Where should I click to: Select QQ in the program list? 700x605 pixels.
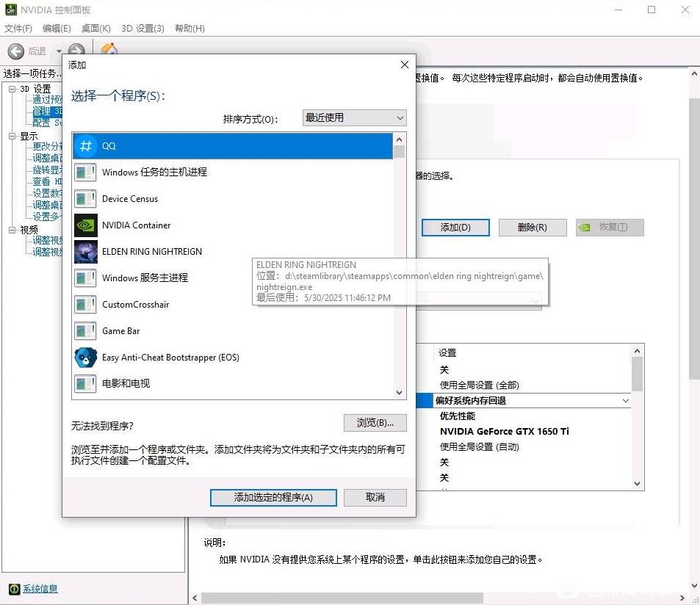233,146
